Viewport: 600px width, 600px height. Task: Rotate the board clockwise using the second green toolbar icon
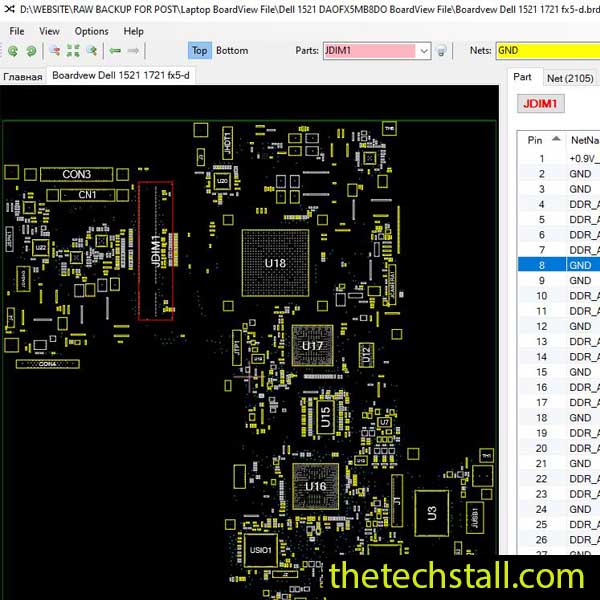31,51
